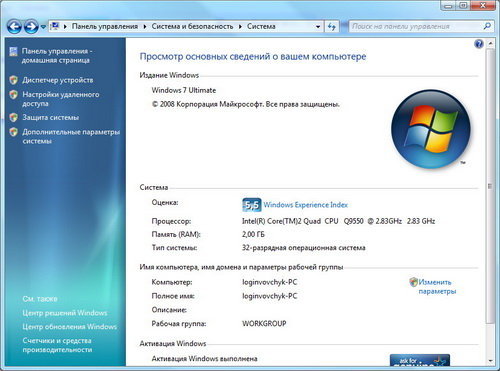Expand arrow after Панель управления breadcrumb
The width and height of the screenshot is (500, 371).
coord(145,27)
